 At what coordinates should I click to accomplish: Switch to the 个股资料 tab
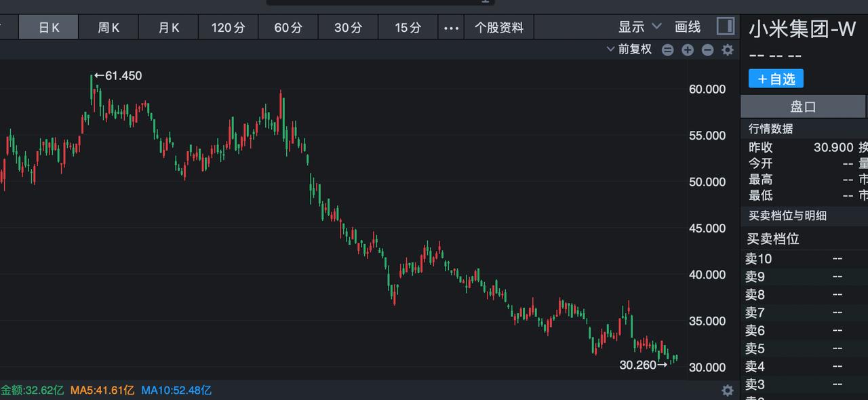click(499, 27)
